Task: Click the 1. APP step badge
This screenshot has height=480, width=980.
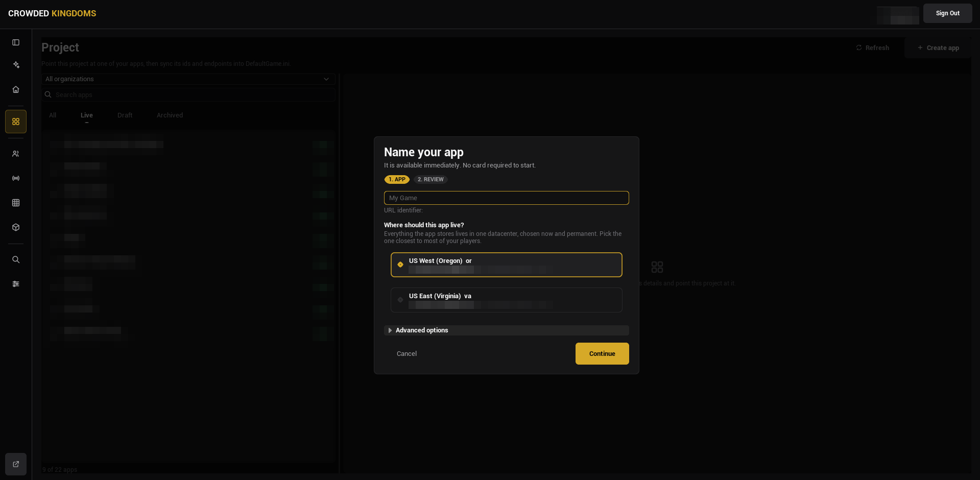Action: click(x=397, y=180)
